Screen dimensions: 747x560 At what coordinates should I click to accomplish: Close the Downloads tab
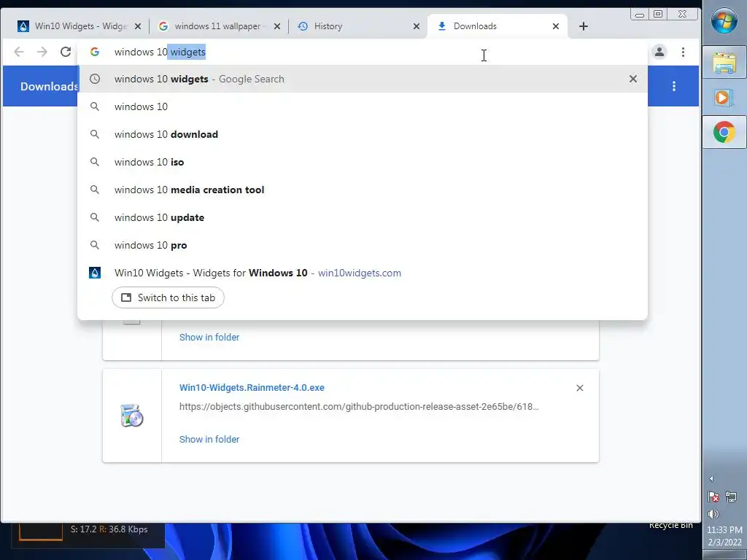555,26
